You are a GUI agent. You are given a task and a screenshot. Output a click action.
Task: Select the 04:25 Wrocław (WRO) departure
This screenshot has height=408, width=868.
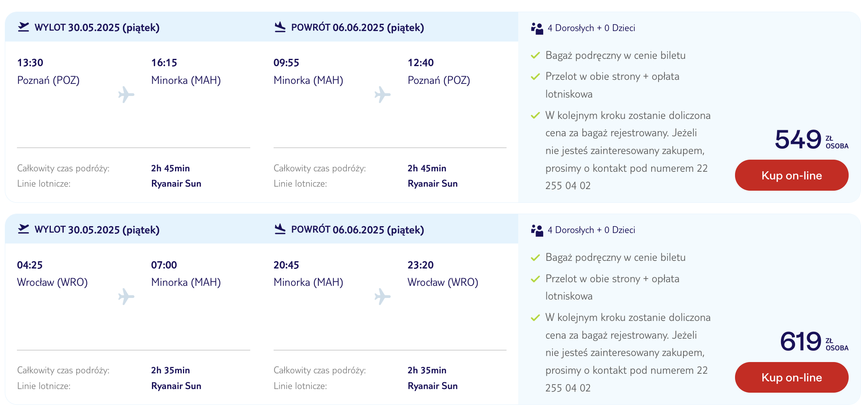pyautogui.click(x=52, y=273)
